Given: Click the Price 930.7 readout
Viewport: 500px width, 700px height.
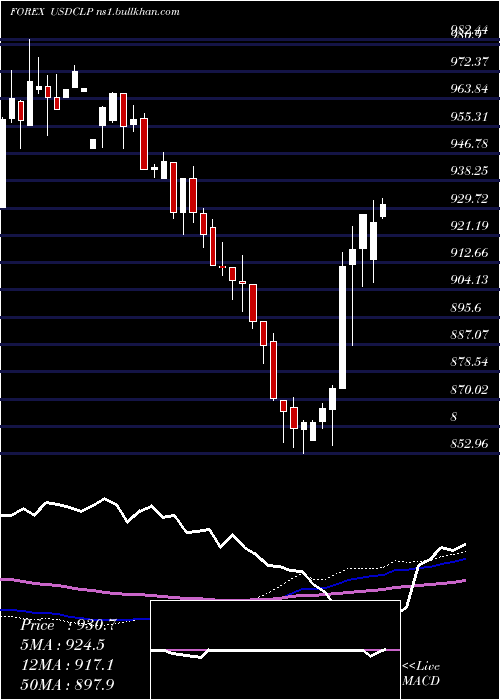Looking at the screenshot, I should click(68, 625).
